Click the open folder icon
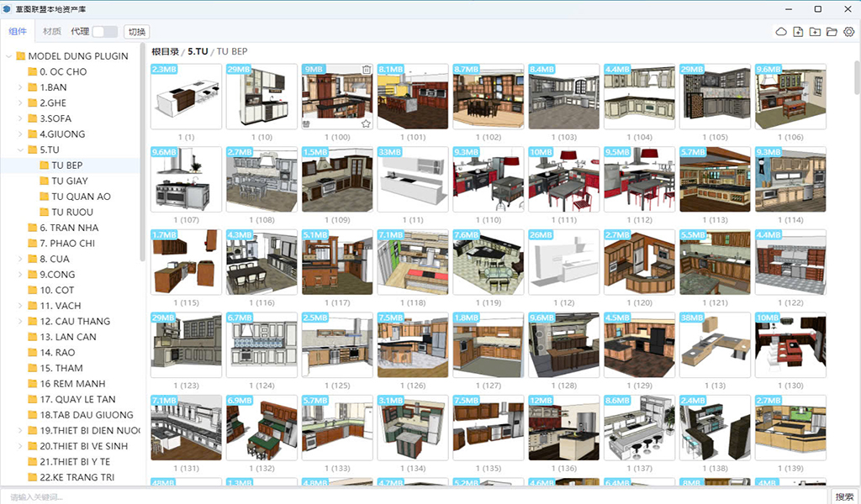Image resolution: width=861 pixels, height=504 pixels. point(832,32)
